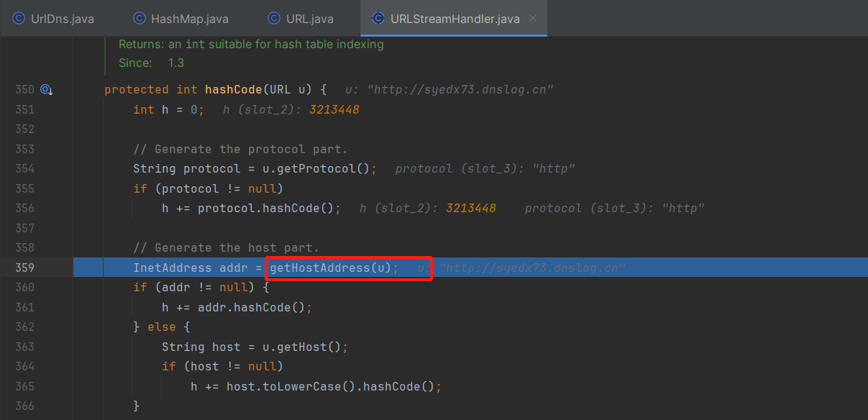Click 'if (addr != null) {' on line 360
This screenshot has width=868, height=420.
[x=201, y=287]
